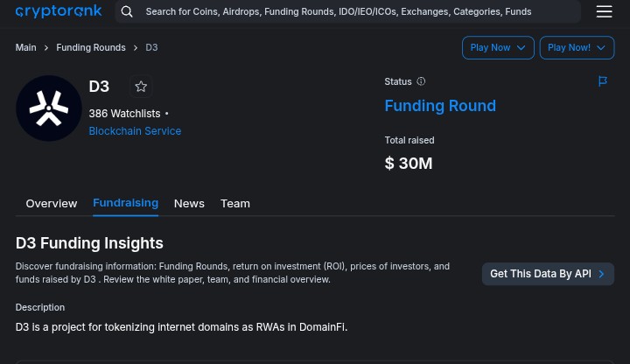Expand the Play Now! dropdown
Image resolution: width=630 pixels, height=364 pixels.
pos(577,47)
